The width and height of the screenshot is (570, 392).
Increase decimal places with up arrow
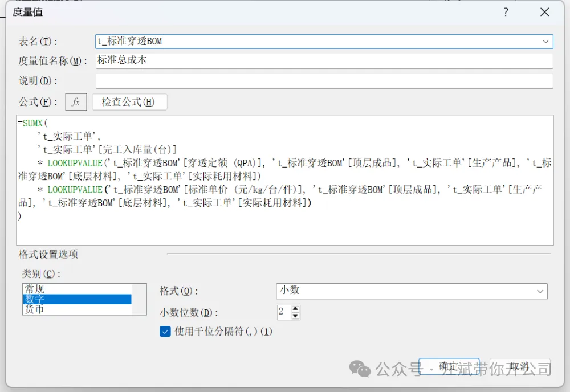click(x=295, y=308)
